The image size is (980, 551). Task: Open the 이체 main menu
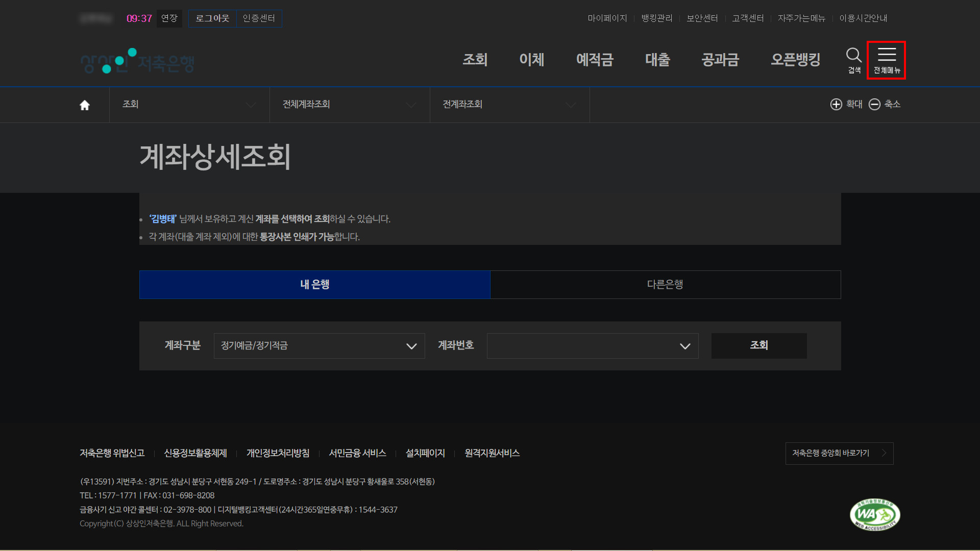tap(531, 60)
